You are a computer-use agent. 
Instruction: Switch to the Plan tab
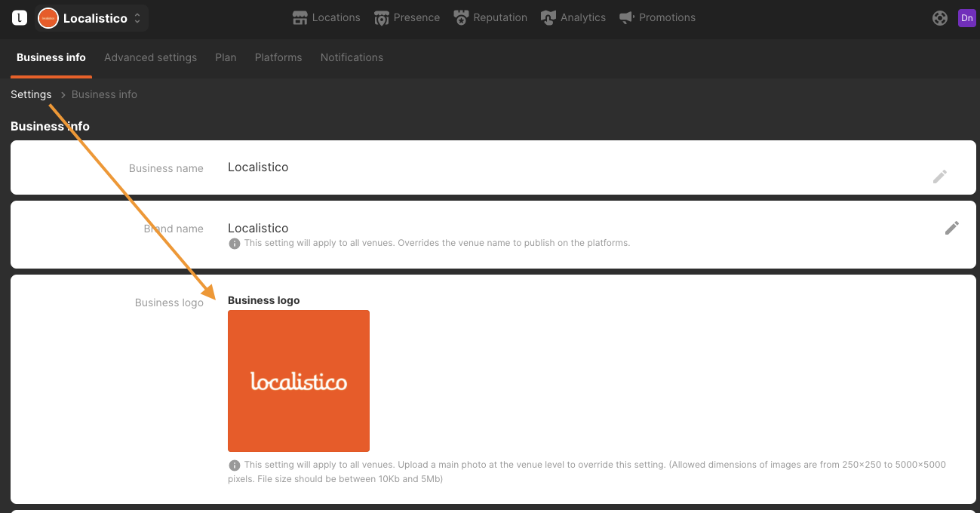[226, 57]
